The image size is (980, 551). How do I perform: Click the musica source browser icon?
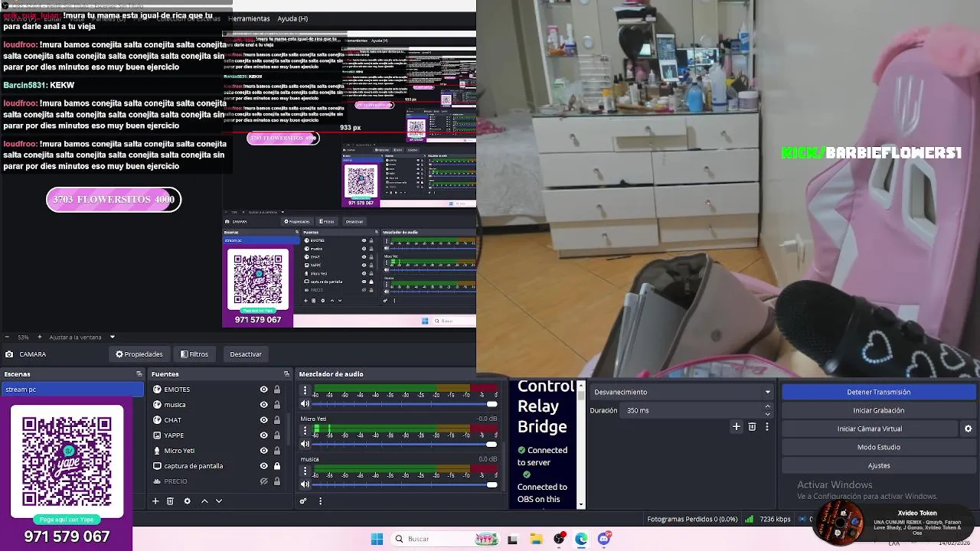tap(157, 405)
